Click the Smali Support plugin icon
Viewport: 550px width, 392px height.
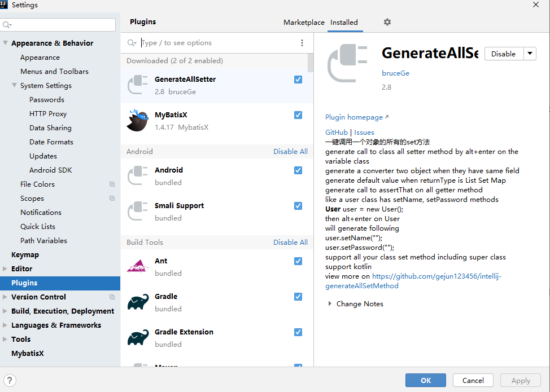138,212
